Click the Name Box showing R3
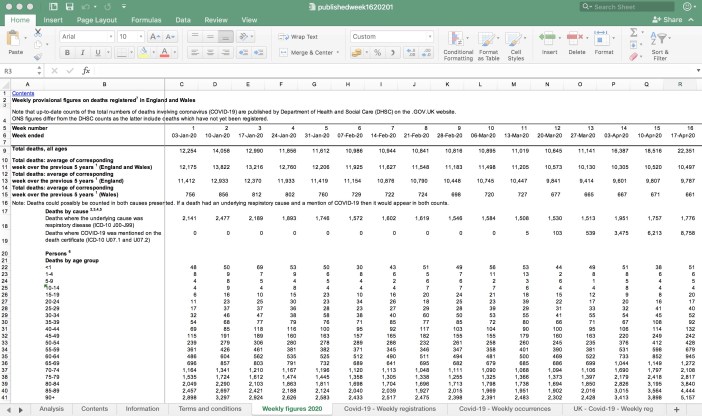This screenshot has height=416, width=702. coord(19,71)
